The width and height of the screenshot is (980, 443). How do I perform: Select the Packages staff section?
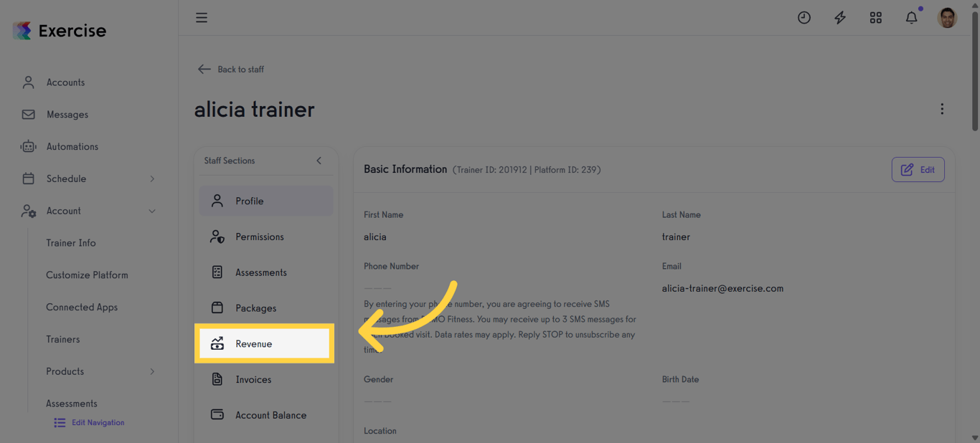266,308
